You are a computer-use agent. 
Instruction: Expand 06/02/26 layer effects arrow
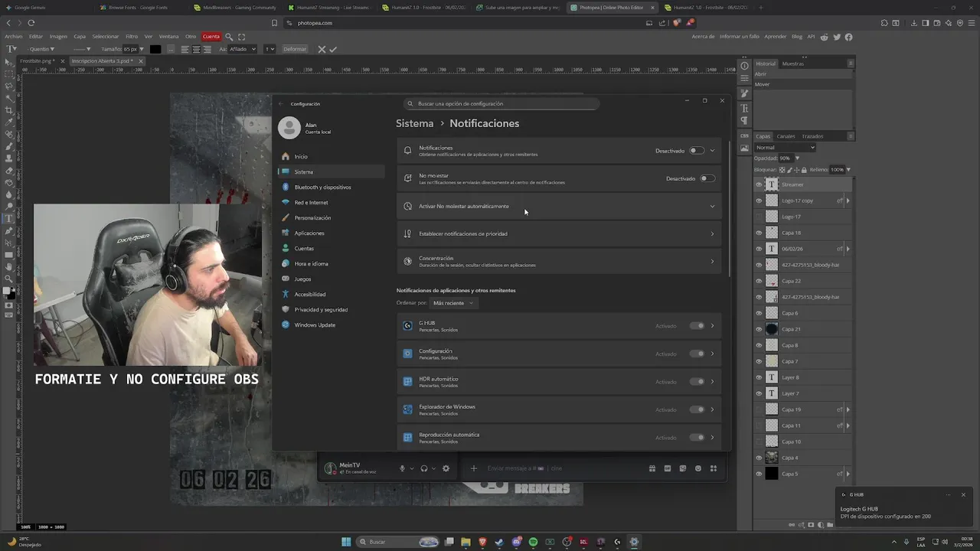coord(848,249)
